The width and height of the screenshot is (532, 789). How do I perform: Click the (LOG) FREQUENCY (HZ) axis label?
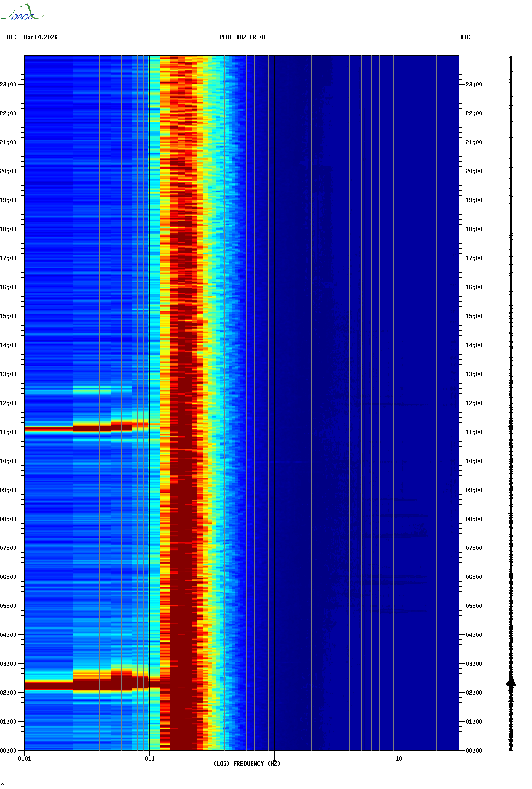[x=247, y=763]
